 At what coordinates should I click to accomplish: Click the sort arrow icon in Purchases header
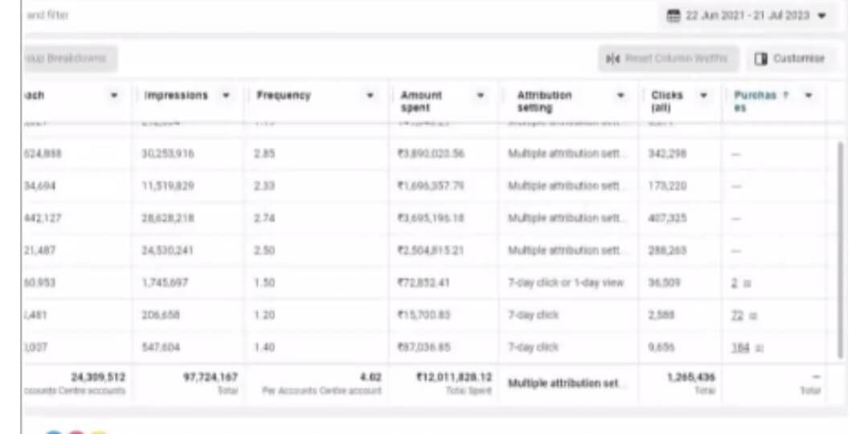(785, 96)
